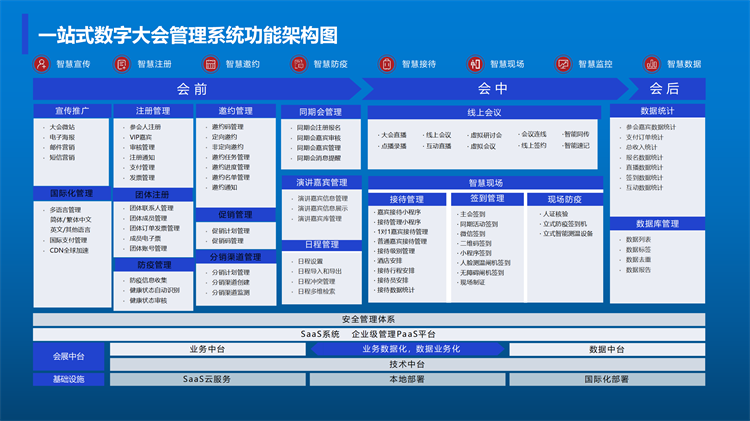Click the 团体注册 header

(x=153, y=195)
